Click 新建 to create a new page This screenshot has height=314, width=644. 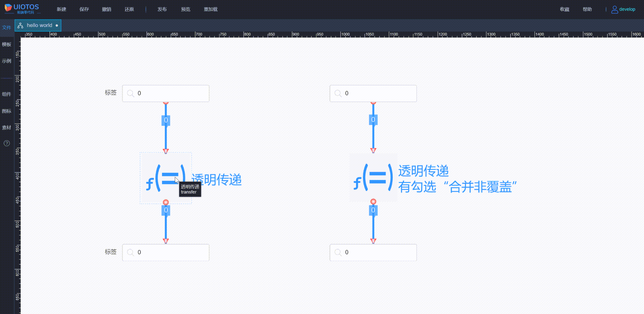coord(61,9)
